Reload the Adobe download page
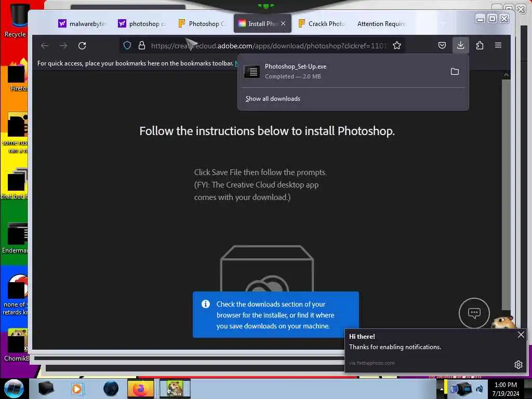Viewport: 532px width, 399px height. pos(82,46)
